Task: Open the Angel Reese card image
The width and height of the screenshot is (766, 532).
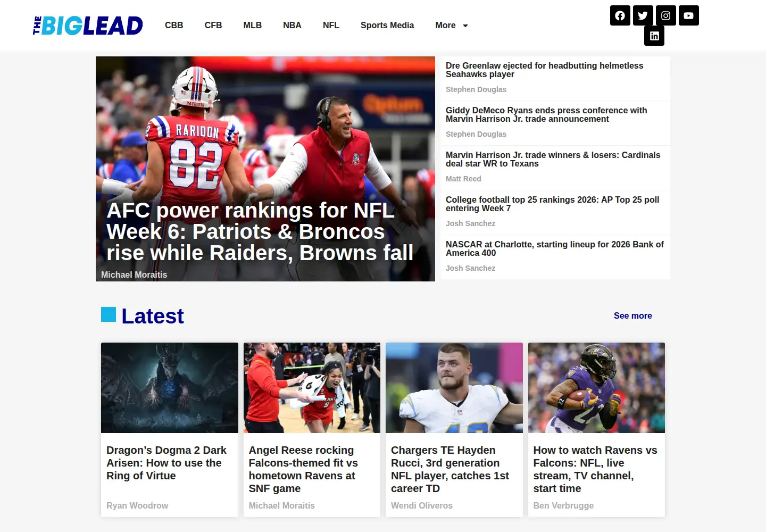Action: point(312,388)
